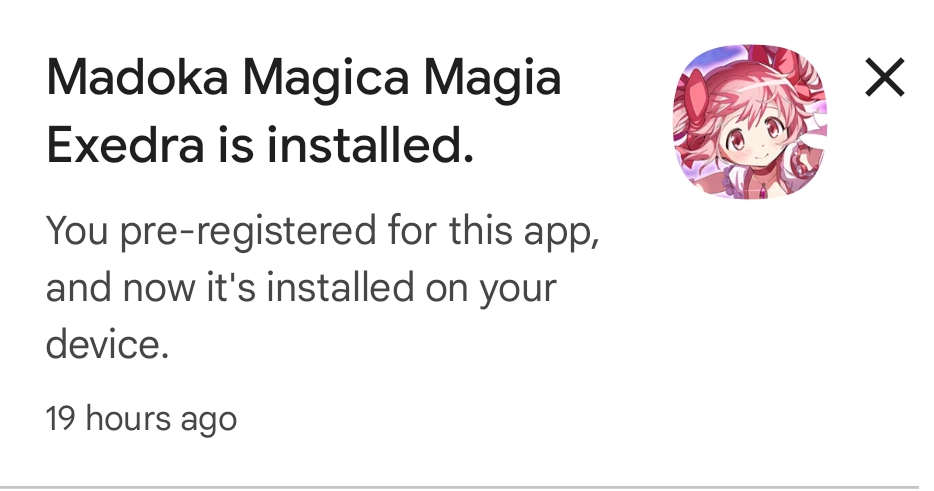Viewport: 934px width, 491px height.
Task: Click the 'Exedra is installed.' heading text
Action: click(x=260, y=145)
